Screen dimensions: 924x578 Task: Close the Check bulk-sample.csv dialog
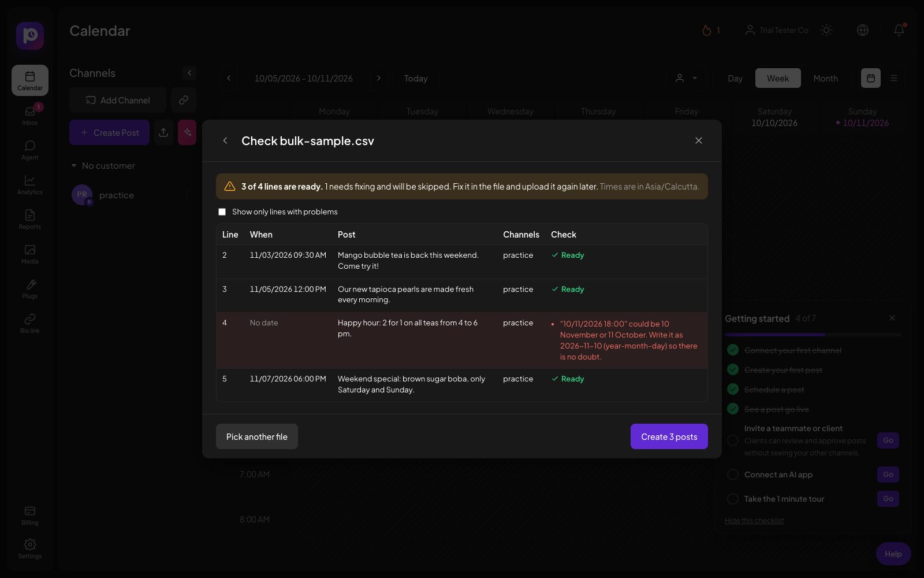coord(699,140)
